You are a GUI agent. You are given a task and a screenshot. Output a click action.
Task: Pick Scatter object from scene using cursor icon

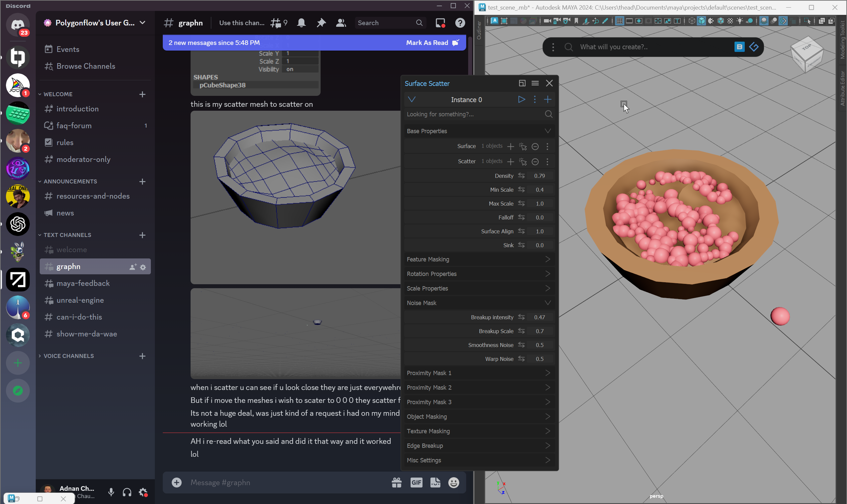coord(523,162)
